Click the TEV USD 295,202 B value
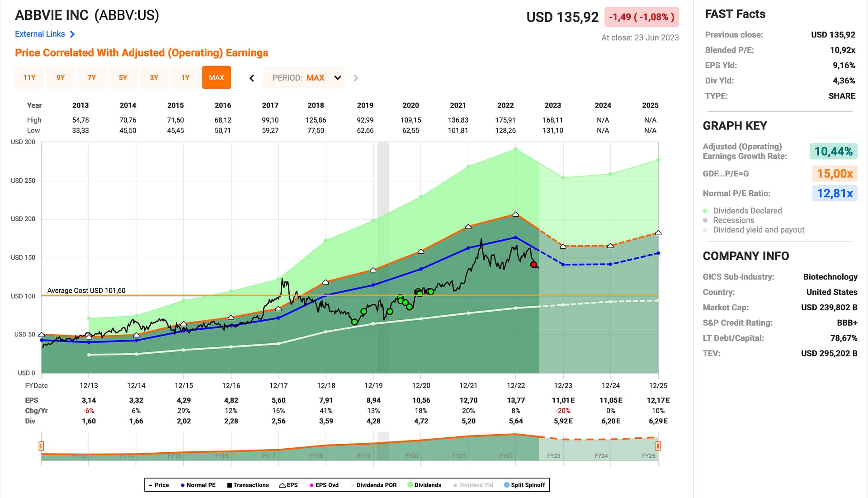Image resolution: width=868 pixels, height=498 pixels. (x=829, y=354)
